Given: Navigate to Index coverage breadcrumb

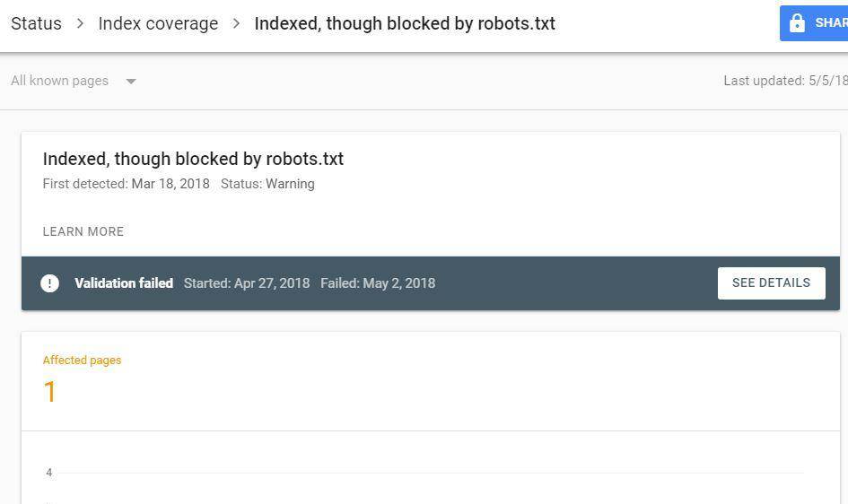Looking at the screenshot, I should pos(158,24).
